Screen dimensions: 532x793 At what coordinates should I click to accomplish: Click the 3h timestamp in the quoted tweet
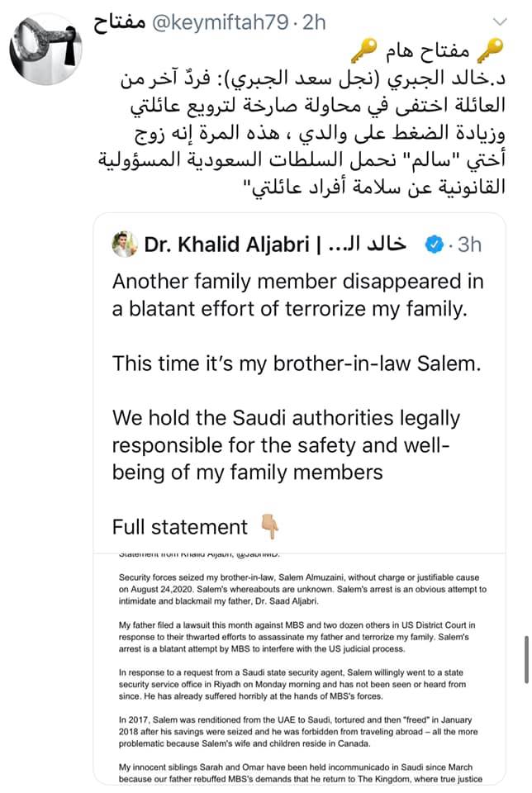click(469, 245)
